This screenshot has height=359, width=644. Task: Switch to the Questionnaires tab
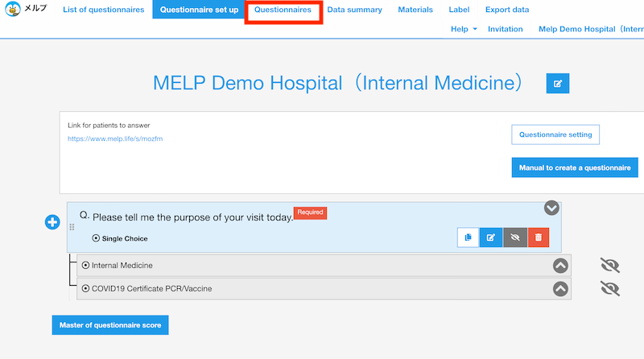(x=283, y=10)
